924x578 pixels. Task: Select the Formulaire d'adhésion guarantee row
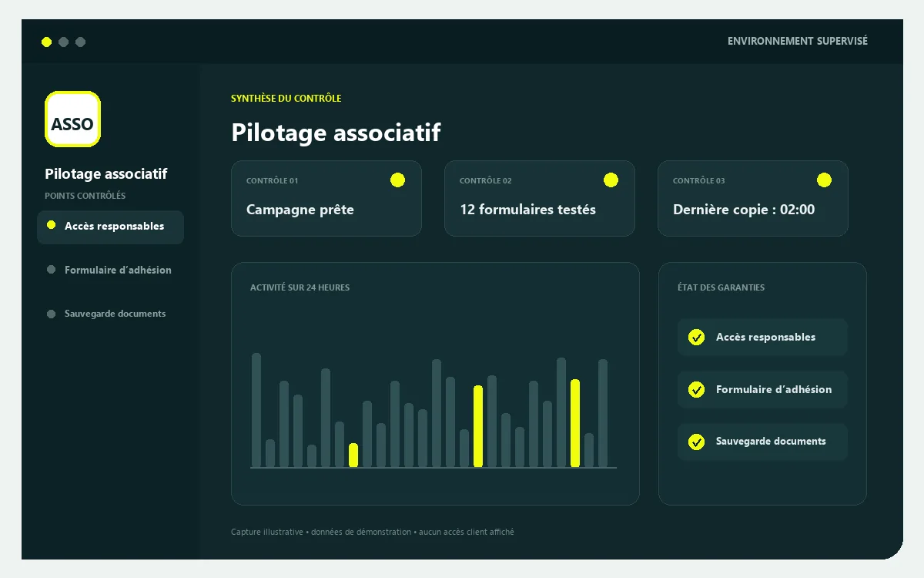[x=762, y=390]
